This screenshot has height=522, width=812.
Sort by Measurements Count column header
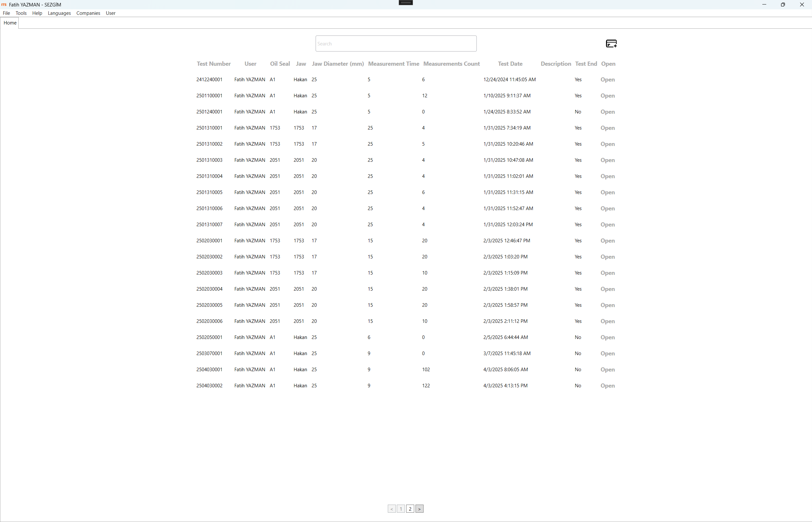451,64
